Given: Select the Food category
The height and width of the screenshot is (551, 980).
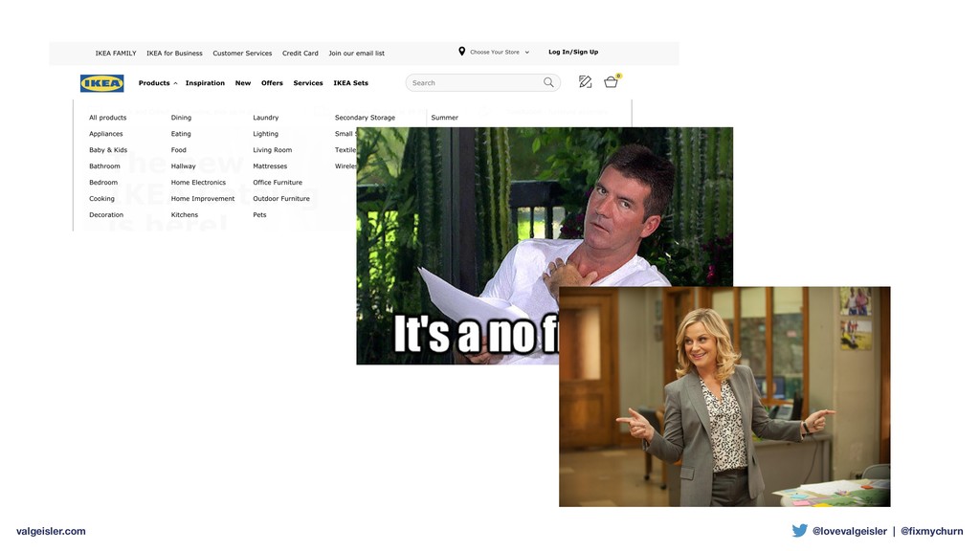Looking at the screenshot, I should coord(178,150).
